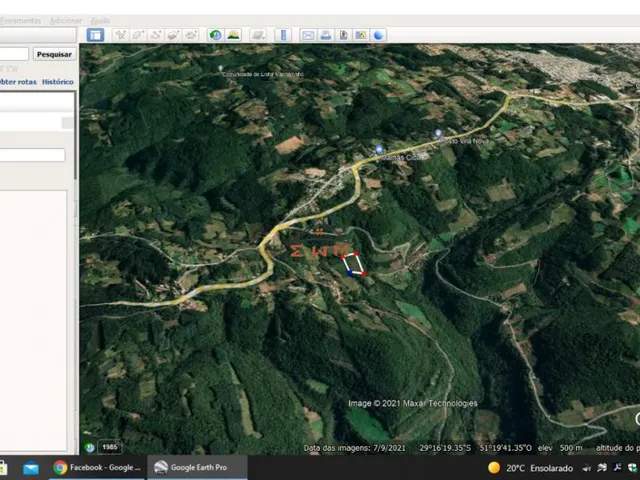Click the elev 500 m status text
Image resolution: width=640 pixels, height=480 pixels.
click(560, 448)
